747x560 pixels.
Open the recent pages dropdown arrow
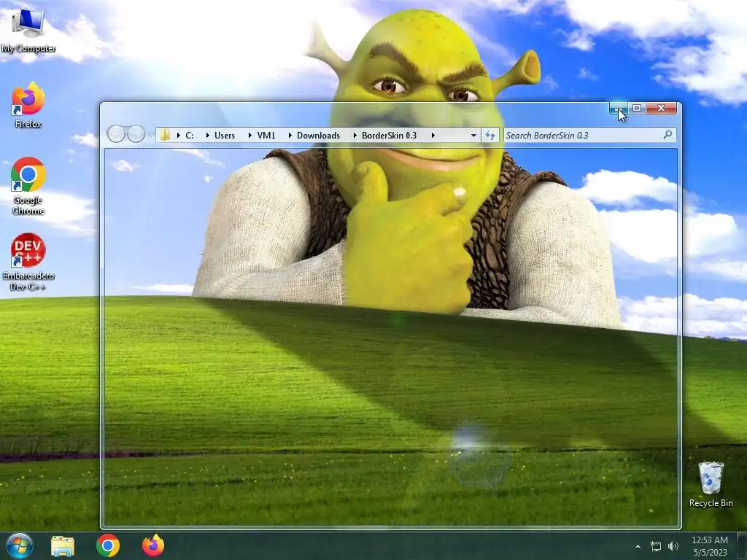(x=150, y=135)
